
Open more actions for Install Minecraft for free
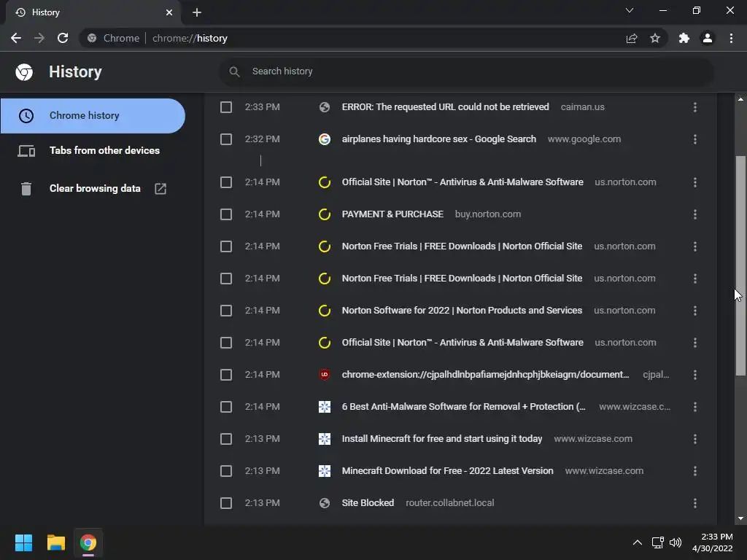[695, 438]
